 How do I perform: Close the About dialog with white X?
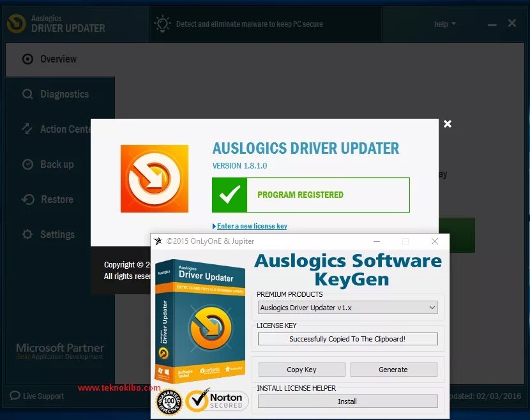click(x=448, y=124)
